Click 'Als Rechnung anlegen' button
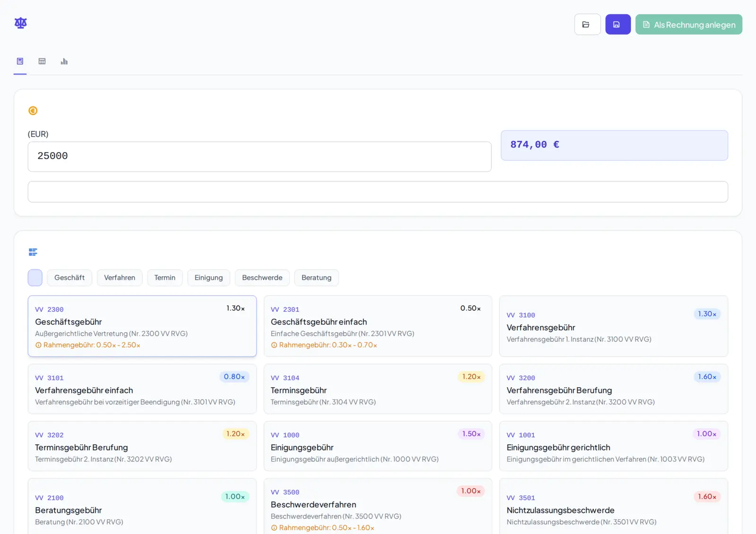Image resolution: width=756 pixels, height=534 pixels. (x=689, y=25)
